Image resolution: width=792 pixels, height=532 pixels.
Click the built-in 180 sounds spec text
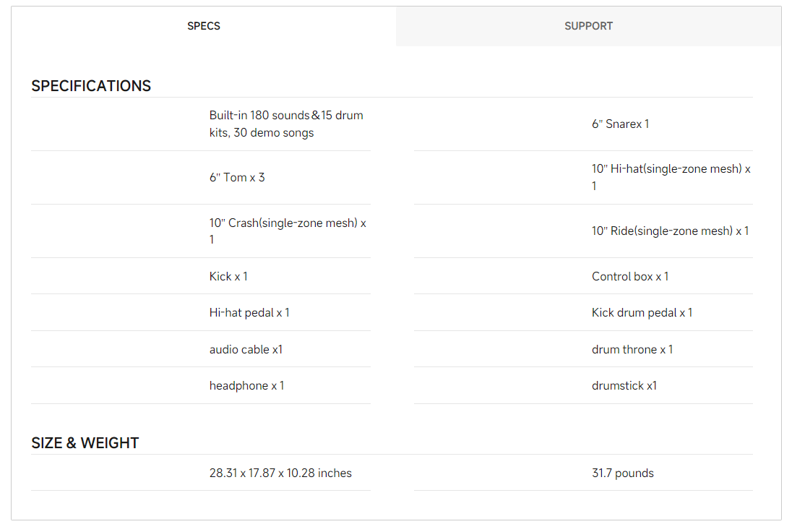[x=286, y=124]
